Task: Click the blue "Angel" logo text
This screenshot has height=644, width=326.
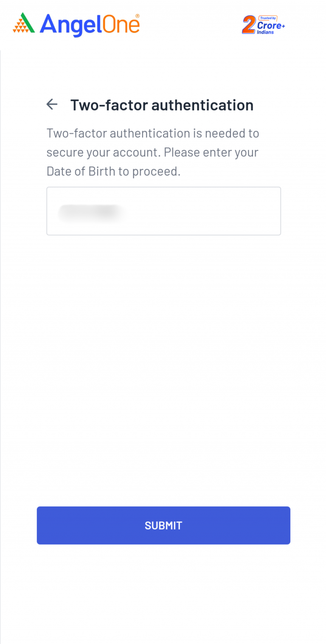Action: [x=70, y=25]
